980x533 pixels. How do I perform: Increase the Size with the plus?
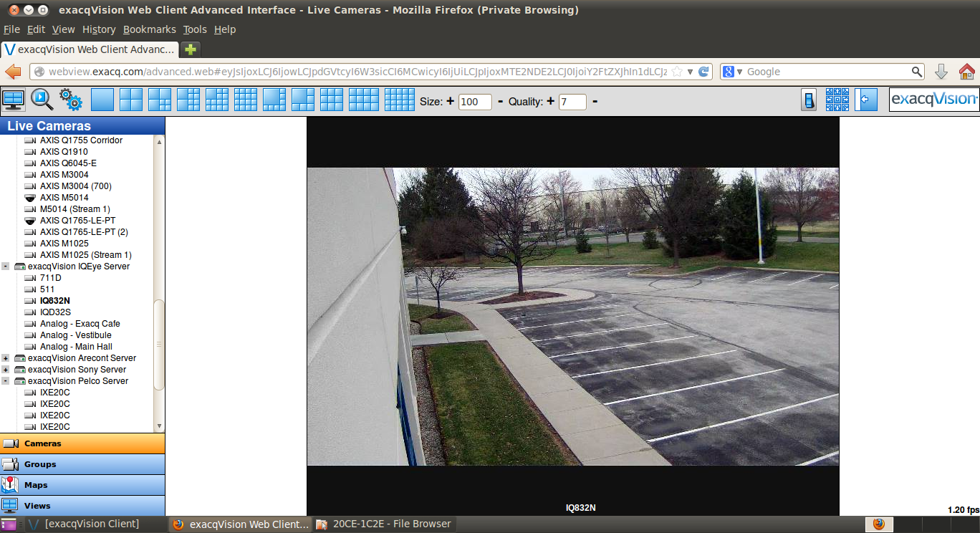(451, 101)
